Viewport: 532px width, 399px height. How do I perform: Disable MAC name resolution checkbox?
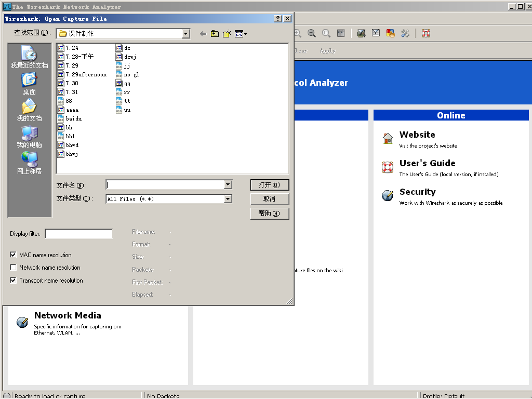click(13, 255)
